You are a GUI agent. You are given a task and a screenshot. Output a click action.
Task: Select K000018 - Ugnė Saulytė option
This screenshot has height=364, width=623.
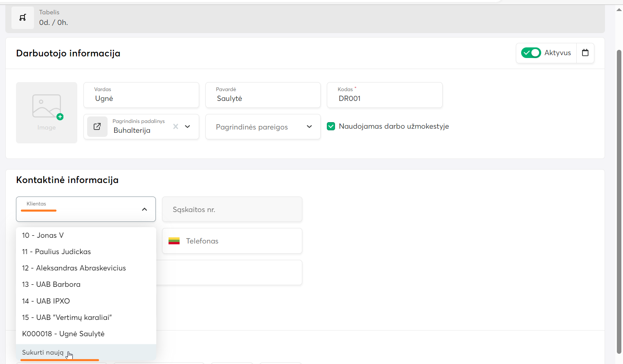[x=63, y=334]
